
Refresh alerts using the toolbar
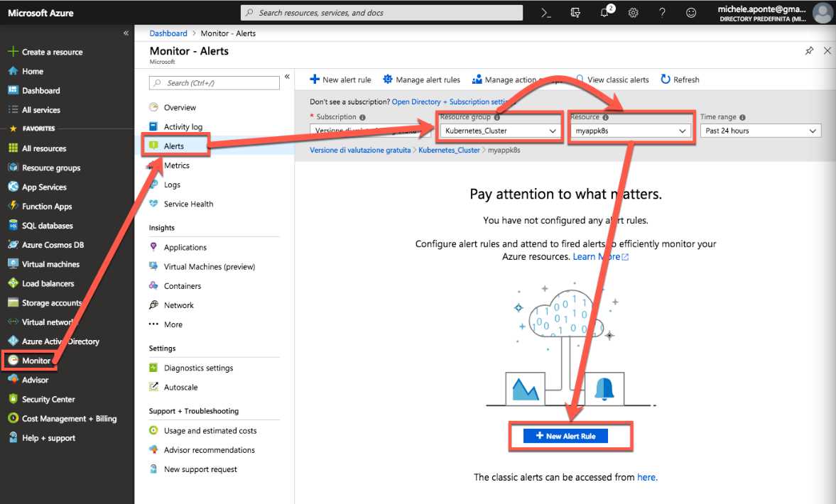(x=679, y=80)
